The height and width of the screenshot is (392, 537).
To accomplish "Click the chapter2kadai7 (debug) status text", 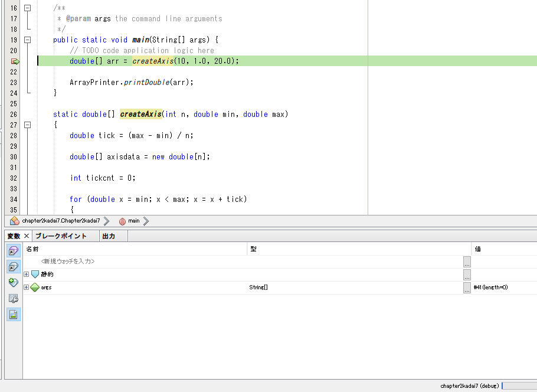I will click(470, 386).
